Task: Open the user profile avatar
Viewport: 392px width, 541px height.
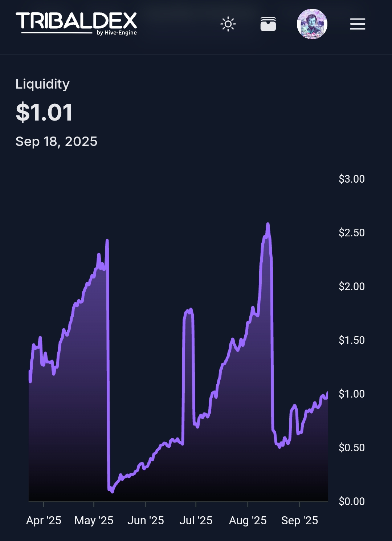Action: (x=312, y=24)
